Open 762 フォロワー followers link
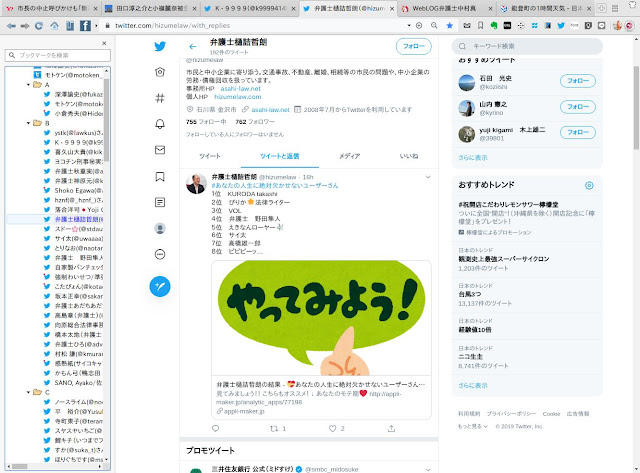Viewport: 640px width, 473px height. 255,122
